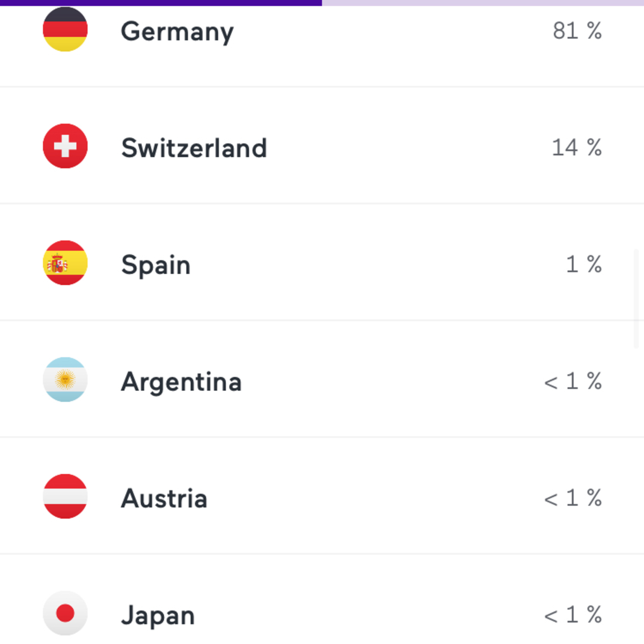The width and height of the screenshot is (644, 644).
Task: Select the Austria country name
Action: click(x=164, y=498)
